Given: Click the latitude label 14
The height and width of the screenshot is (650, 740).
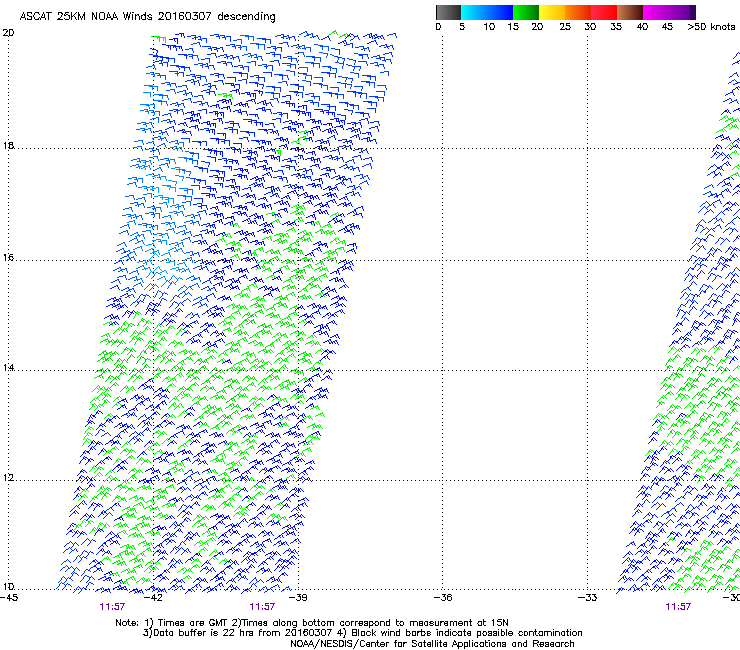Looking at the screenshot, I should click(8, 367).
